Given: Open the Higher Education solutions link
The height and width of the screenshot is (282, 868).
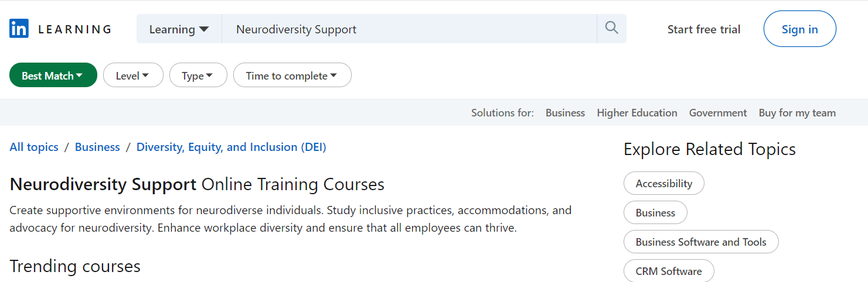Looking at the screenshot, I should coord(637,113).
